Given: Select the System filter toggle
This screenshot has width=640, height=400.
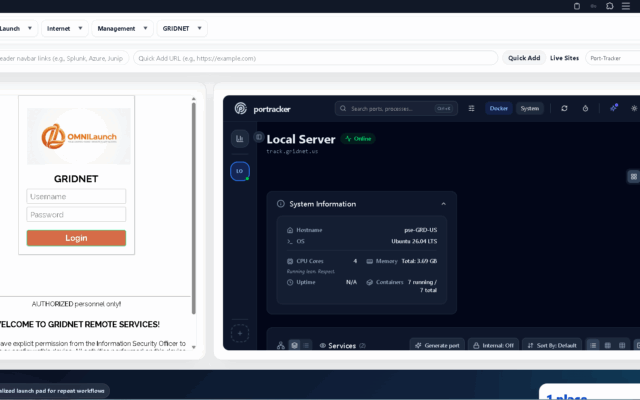Looking at the screenshot, I should coord(529,108).
